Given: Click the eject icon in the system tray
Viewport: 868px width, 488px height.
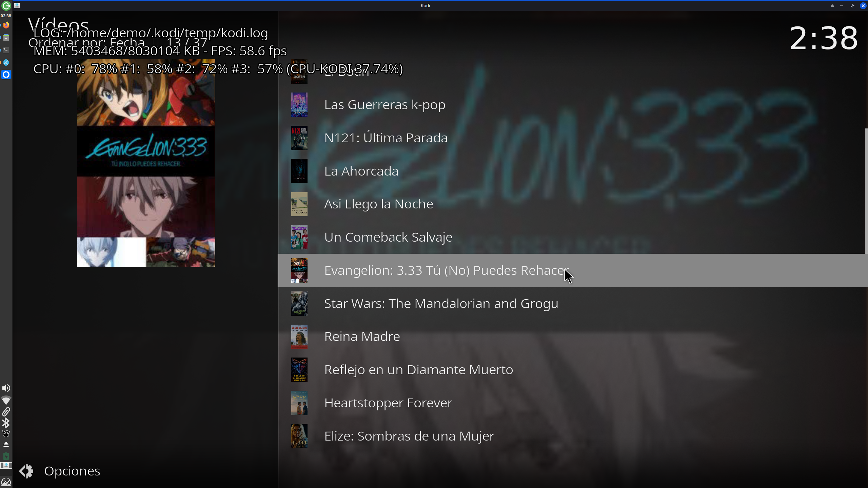Looking at the screenshot, I should pos(6,445).
